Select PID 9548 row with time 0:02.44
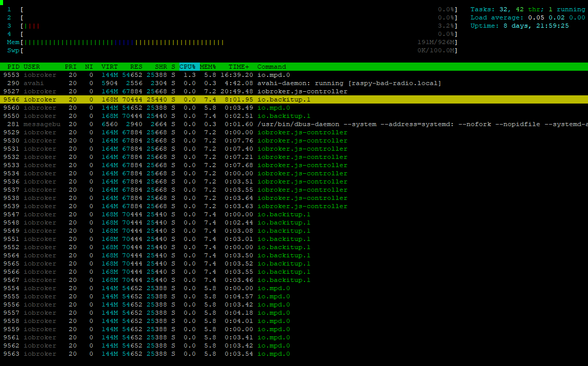Viewport: 588px width, 366px height. (x=294, y=223)
